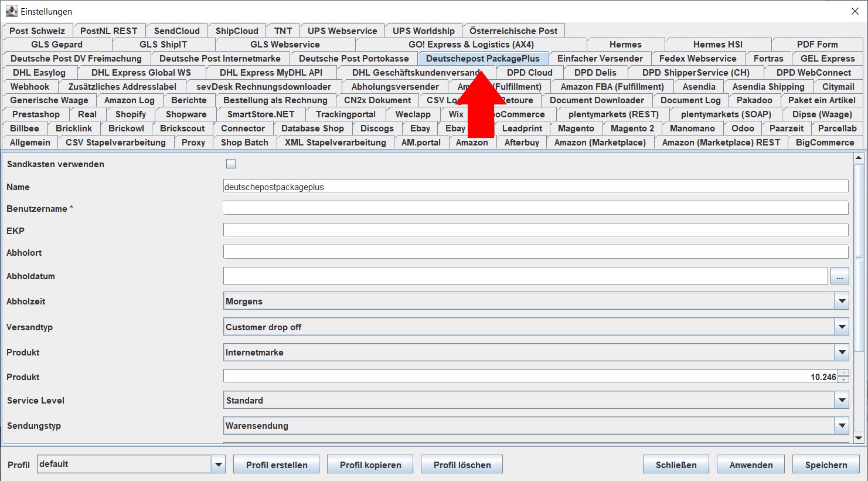
Task: Click the Abholdatum text field
Action: click(x=526, y=276)
